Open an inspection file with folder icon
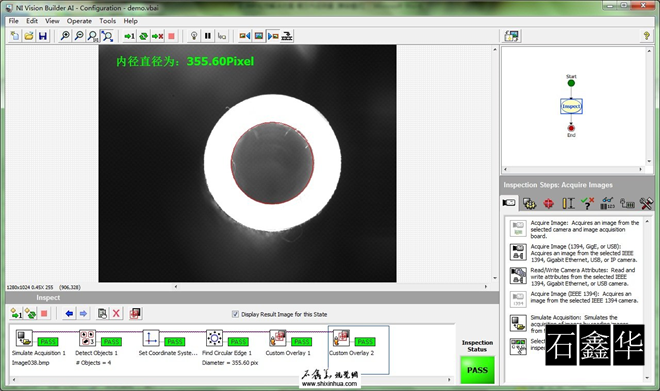Screen dimensions: 660x391 (x=29, y=36)
